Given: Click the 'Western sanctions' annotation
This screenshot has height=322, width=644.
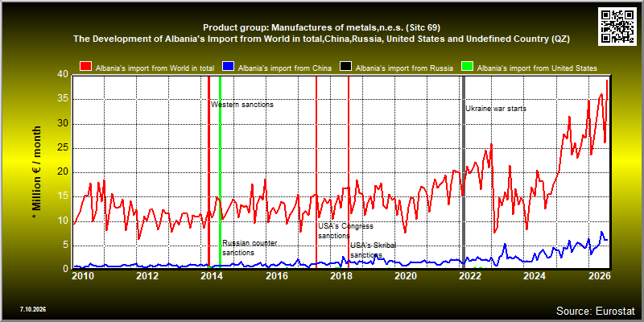Looking at the screenshot, I should click(x=242, y=105).
